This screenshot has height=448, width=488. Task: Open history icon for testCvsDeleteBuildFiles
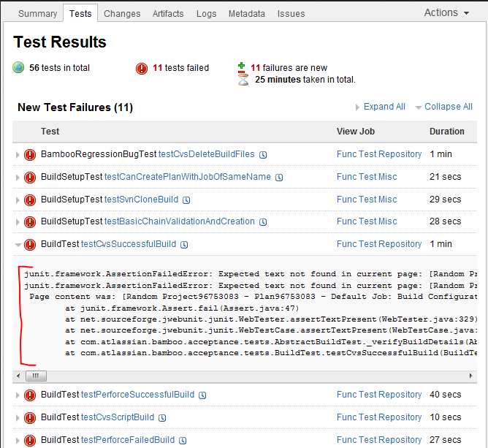coord(263,155)
